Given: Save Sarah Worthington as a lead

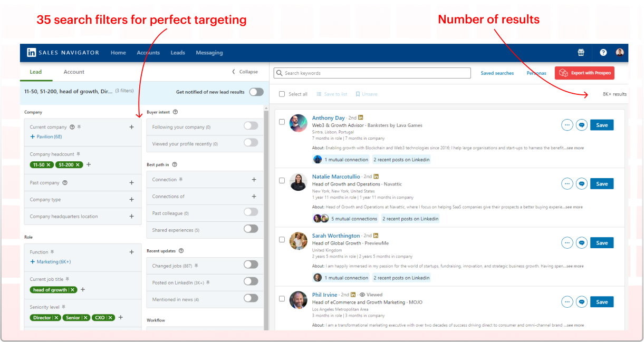Looking at the screenshot, I should tap(602, 243).
